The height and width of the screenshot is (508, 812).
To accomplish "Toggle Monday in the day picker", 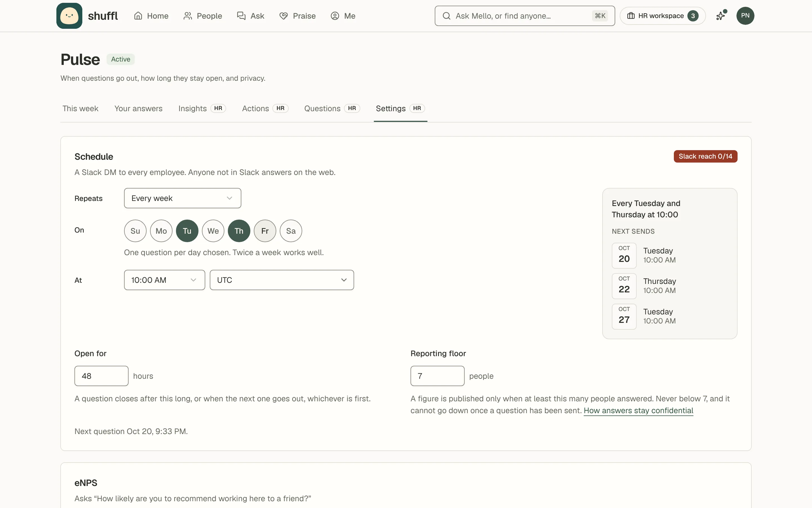I will click(x=161, y=231).
